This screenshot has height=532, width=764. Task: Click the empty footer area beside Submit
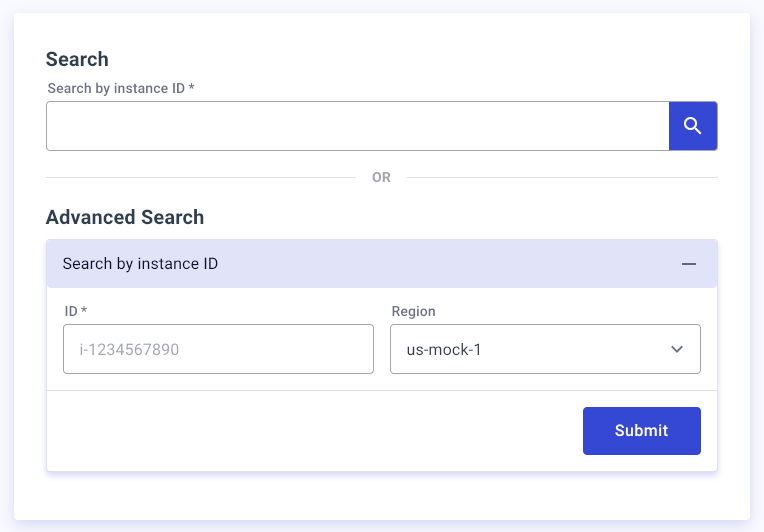pyautogui.click(x=315, y=431)
